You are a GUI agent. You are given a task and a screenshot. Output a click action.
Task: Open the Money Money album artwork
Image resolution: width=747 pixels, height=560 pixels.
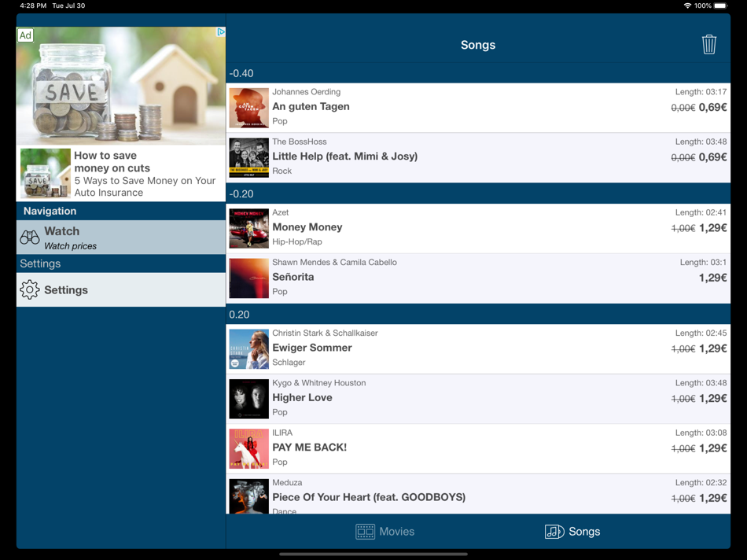(x=248, y=228)
